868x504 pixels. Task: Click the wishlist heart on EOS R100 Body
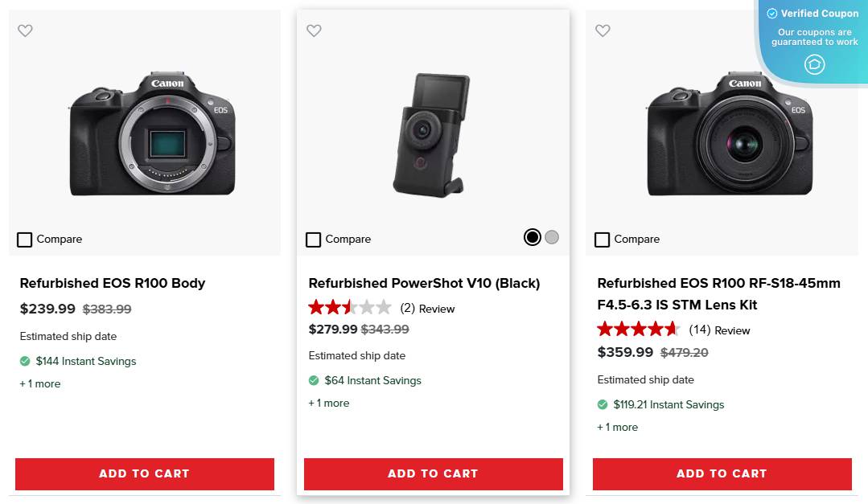[25, 31]
